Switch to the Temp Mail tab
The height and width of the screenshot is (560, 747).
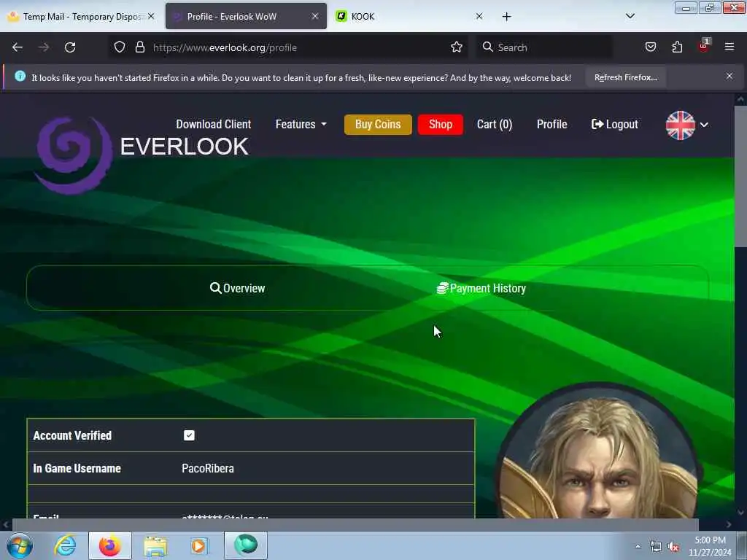click(81, 17)
